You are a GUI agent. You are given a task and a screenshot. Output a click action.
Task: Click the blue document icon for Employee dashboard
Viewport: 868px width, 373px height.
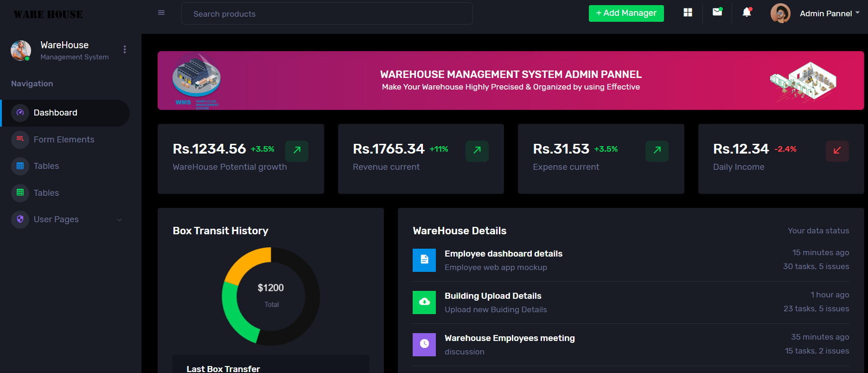(424, 260)
